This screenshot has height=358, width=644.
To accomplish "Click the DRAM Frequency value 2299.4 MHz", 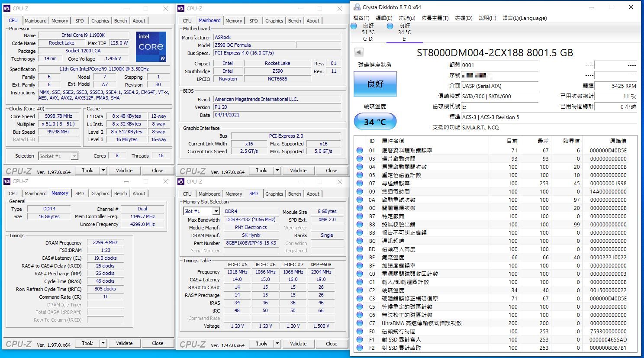I will pos(105,242).
